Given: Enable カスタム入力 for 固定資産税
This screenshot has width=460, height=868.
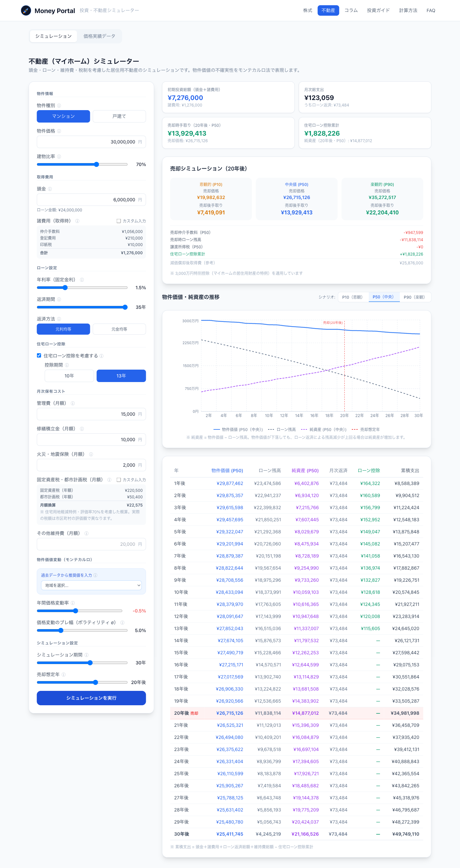Looking at the screenshot, I should click(x=119, y=480).
